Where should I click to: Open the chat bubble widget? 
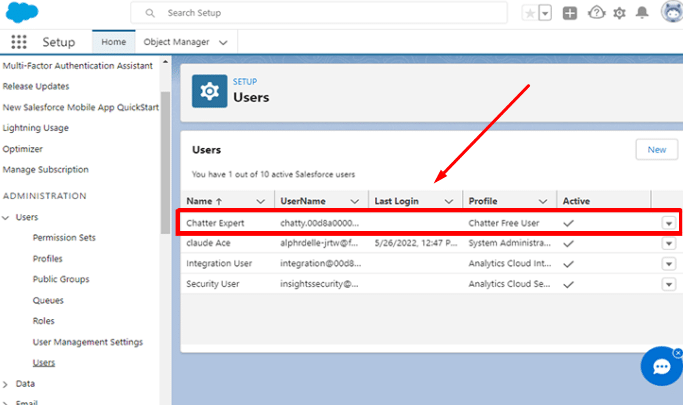661,366
